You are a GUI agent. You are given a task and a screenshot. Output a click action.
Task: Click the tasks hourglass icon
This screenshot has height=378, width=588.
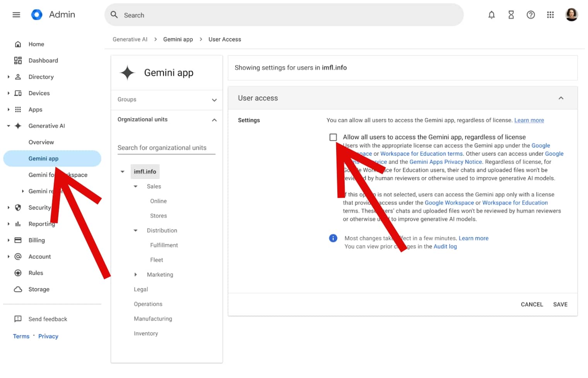[x=511, y=15]
